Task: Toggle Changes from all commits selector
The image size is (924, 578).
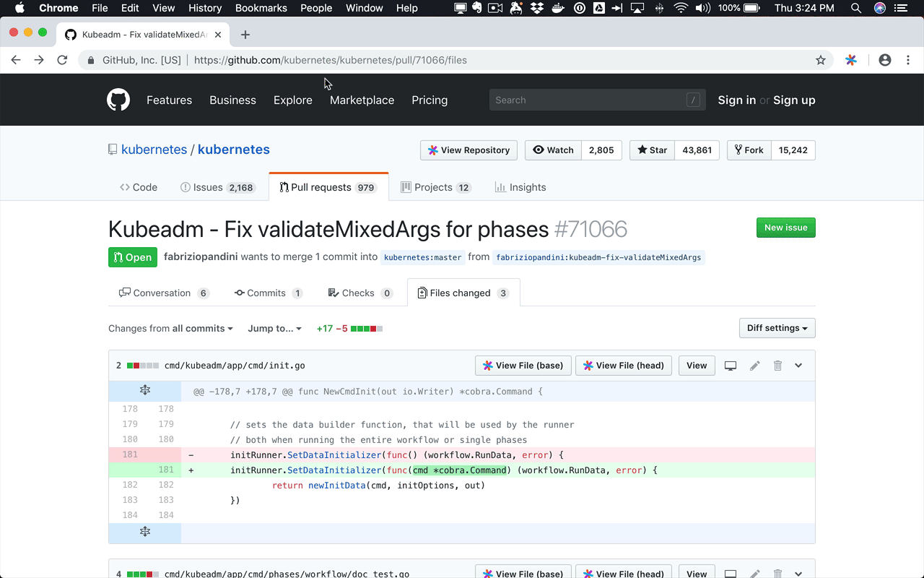Action: click(170, 328)
